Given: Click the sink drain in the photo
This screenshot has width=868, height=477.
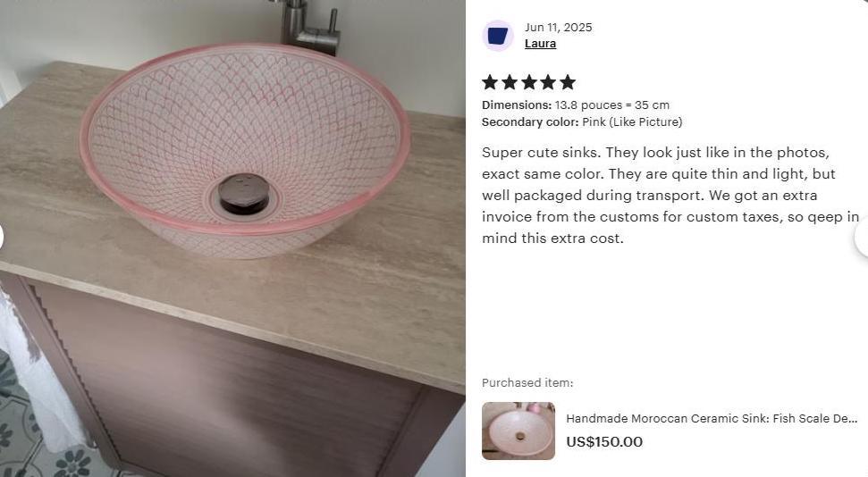Looking at the screenshot, I should (x=243, y=193).
